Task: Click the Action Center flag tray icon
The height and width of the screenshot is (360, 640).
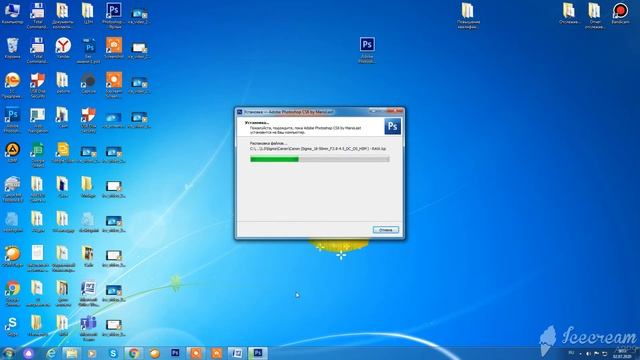Action: coord(596,353)
